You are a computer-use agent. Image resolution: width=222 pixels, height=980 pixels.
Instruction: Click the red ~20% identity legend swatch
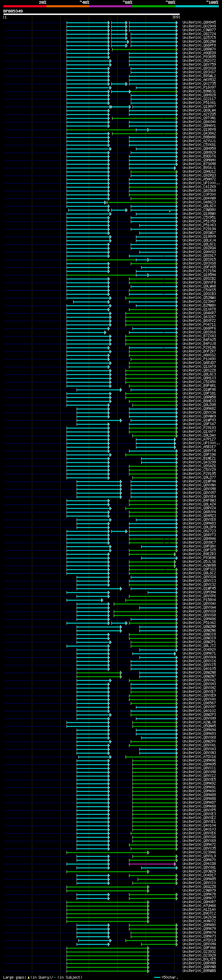click(x=25, y=7)
